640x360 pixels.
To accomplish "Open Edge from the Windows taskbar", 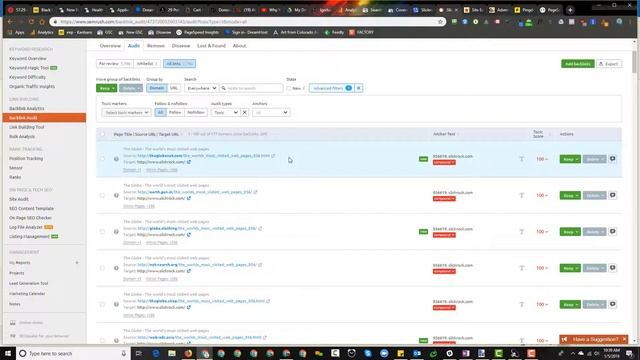I will 156,353.
